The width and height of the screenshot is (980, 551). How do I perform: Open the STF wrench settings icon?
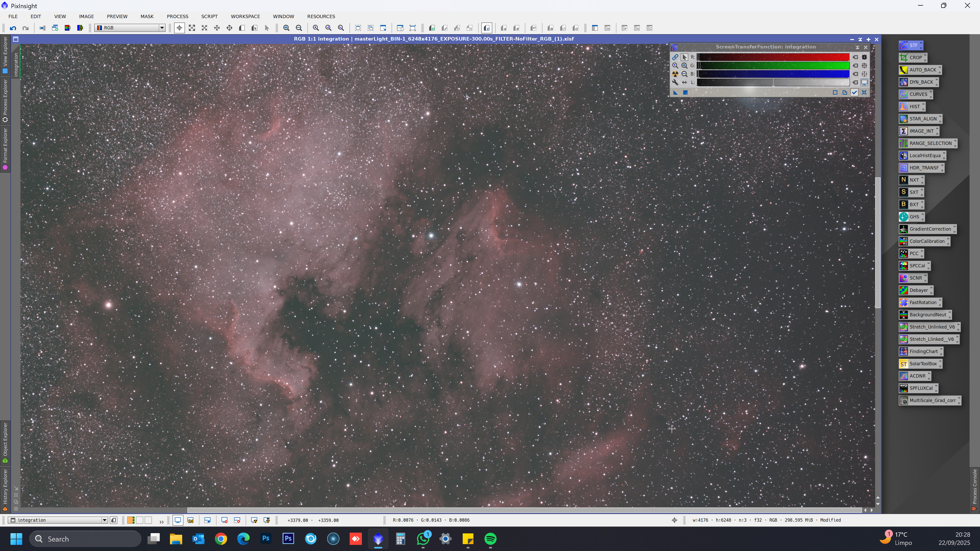675,82
